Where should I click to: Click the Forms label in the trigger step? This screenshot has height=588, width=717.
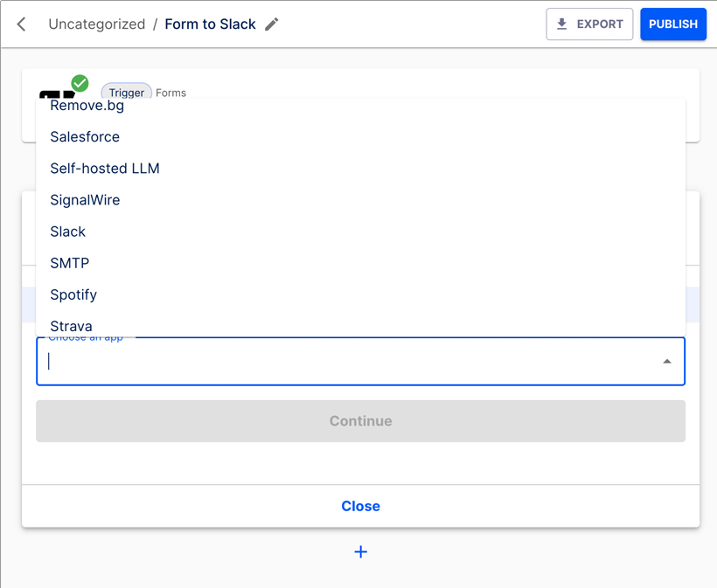(x=171, y=93)
